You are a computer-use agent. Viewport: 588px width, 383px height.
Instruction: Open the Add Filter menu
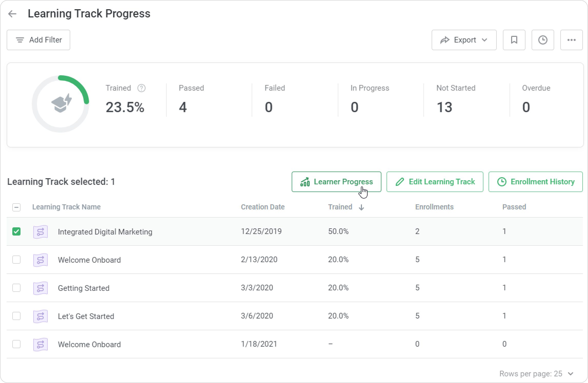(x=38, y=40)
